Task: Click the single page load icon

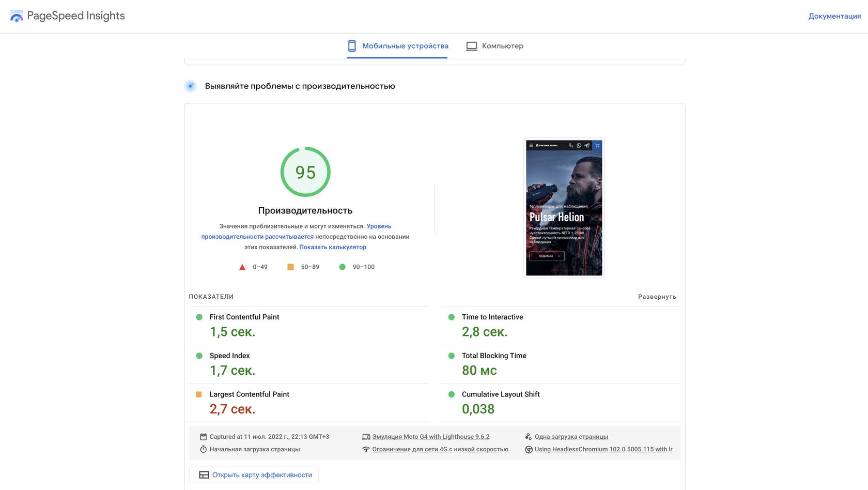Action: (x=528, y=437)
